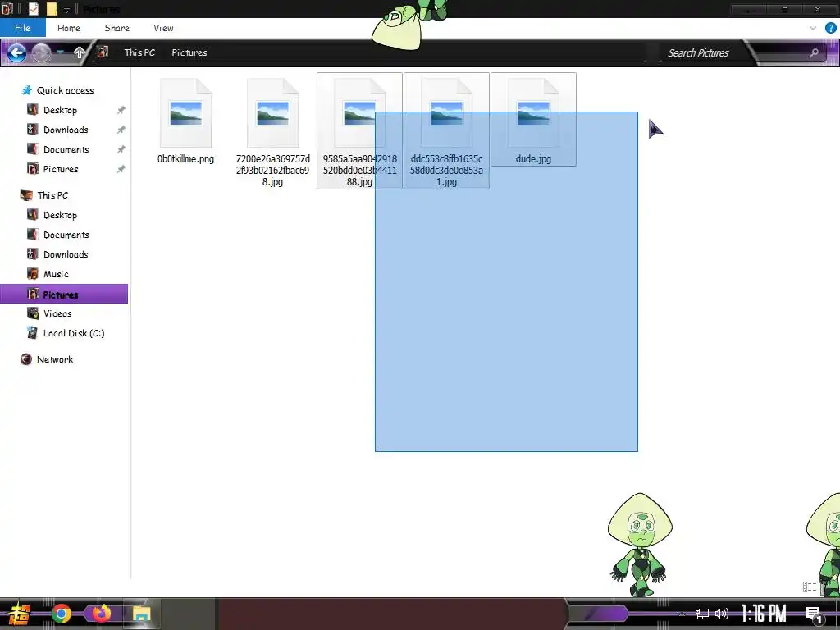Image resolution: width=840 pixels, height=630 pixels.
Task: Click the Network globe icon in sidebar
Action: (x=25, y=359)
